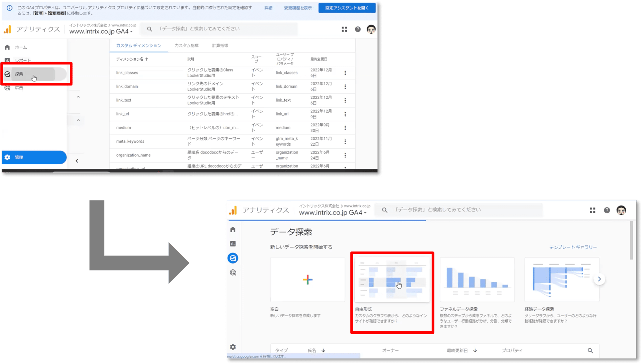Open レポート in top window sidebar
This screenshot has width=642, height=364.
pos(22,60)
